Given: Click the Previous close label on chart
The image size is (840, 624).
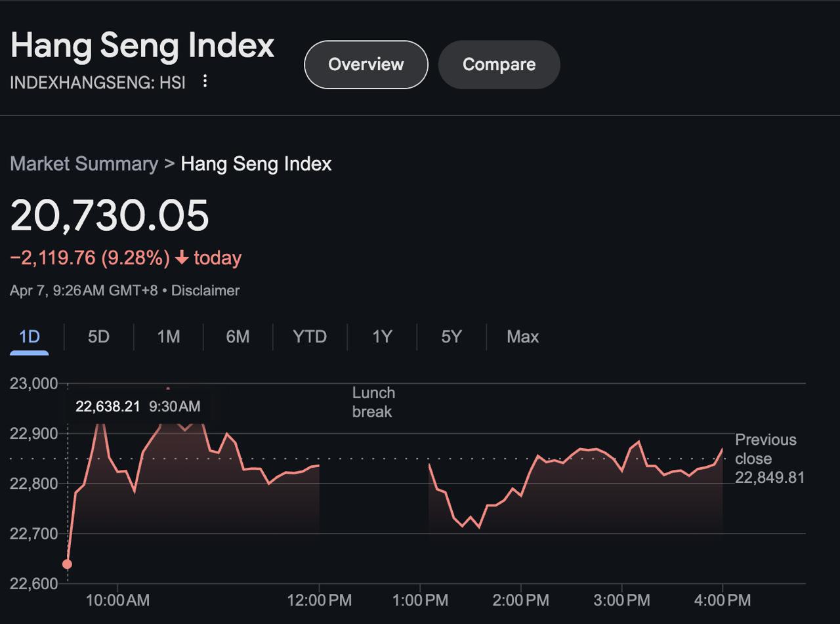Looking at the screenshot, I should [x=766, y=449].
